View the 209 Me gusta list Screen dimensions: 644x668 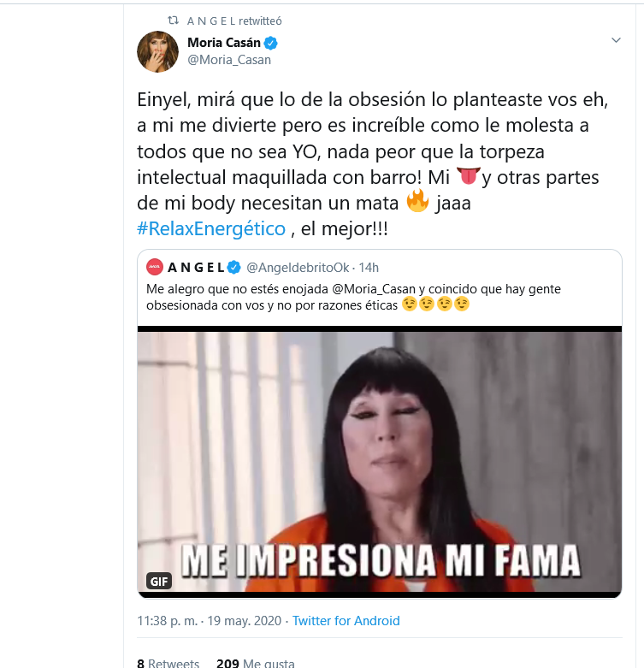click(256, 663)
